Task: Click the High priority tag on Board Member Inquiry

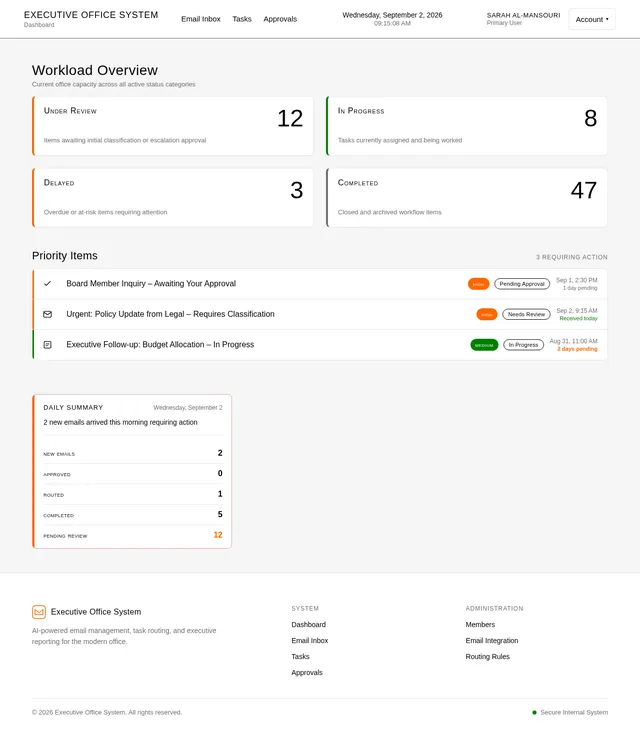Action: 478,284
